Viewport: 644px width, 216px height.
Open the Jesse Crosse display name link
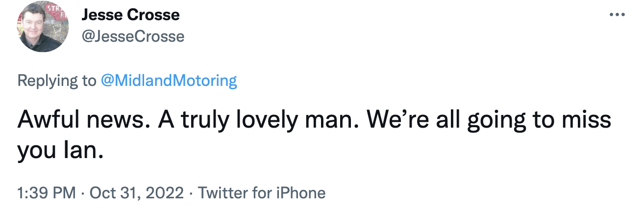pos(130,15)
